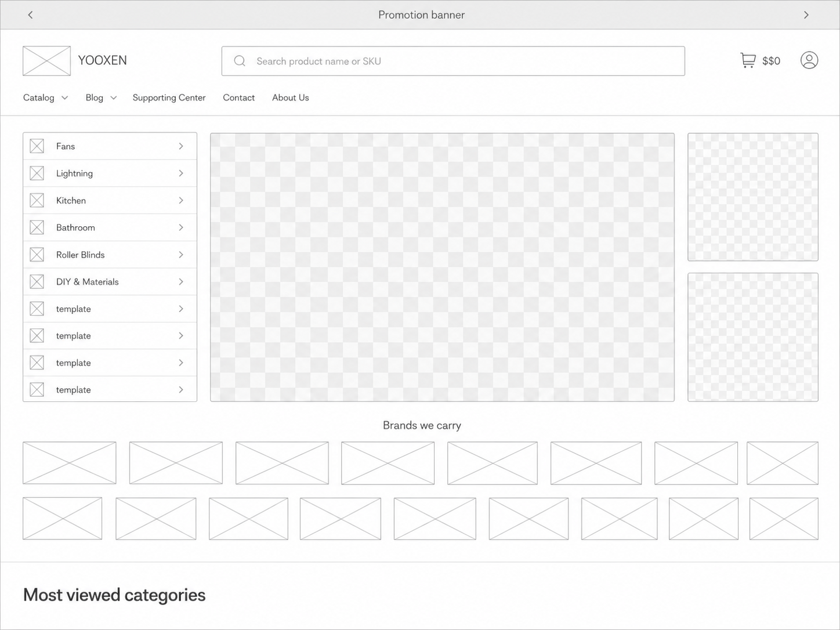Go to previous promotion banner arrow
The height and width of the screenshot is (630, 840).
tap(30, 15)
